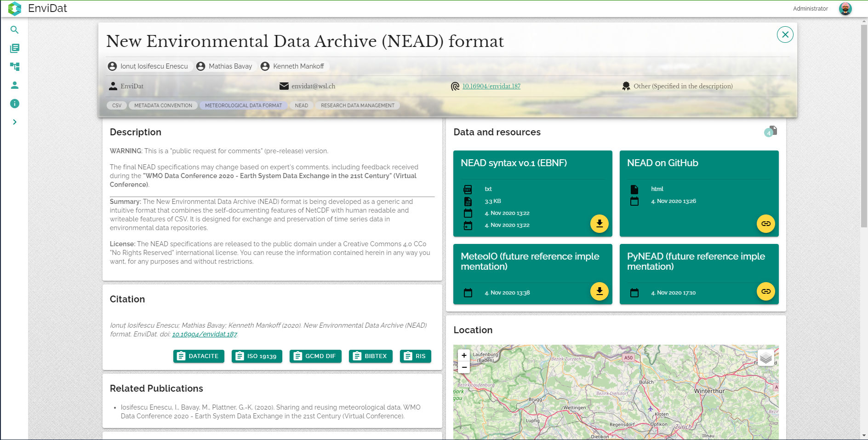Open the citation DOI link
The height and width of the screenshot is (440, 868).
coord(205,334)
